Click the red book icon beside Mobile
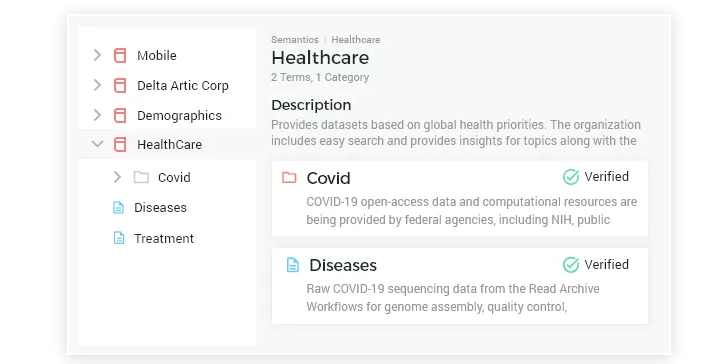This screenshot has width=714, height=364. pyautogui.click(x=120, y=56)
